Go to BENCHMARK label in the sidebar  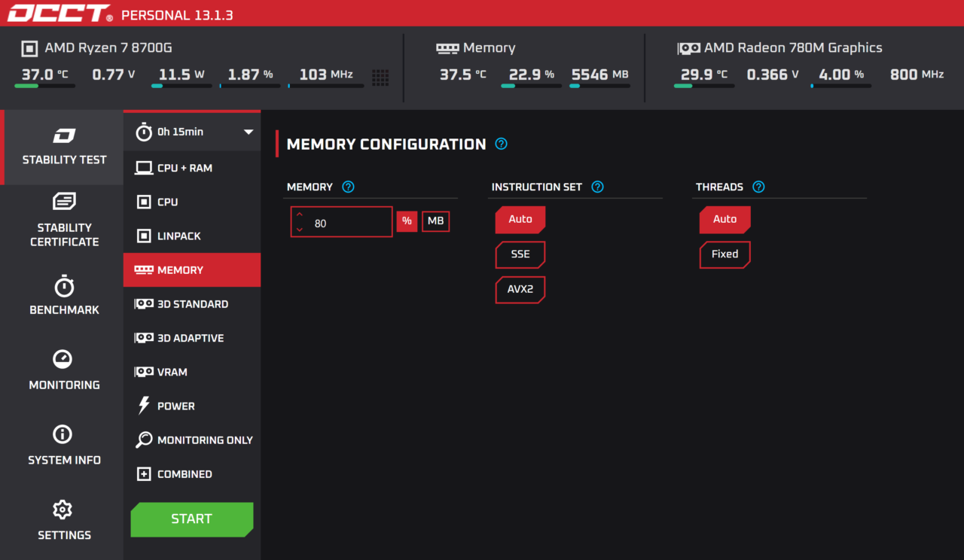point(64,310)
